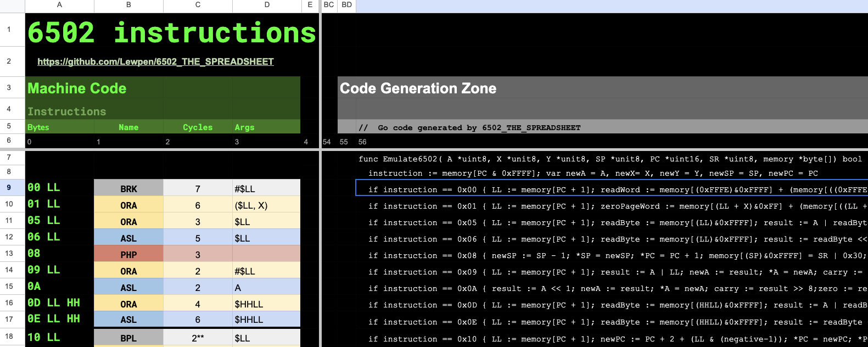Open the GitHub 6502_THE_SPREADSHEET link
The width and height of the screenshot is (868, 347).
(x=155, y=61)
